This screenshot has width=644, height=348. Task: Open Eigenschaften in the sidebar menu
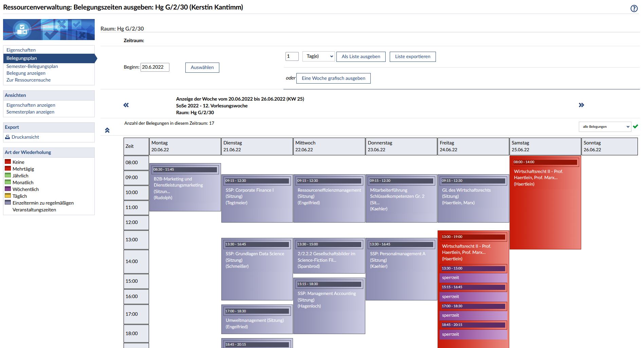point(21,50)
